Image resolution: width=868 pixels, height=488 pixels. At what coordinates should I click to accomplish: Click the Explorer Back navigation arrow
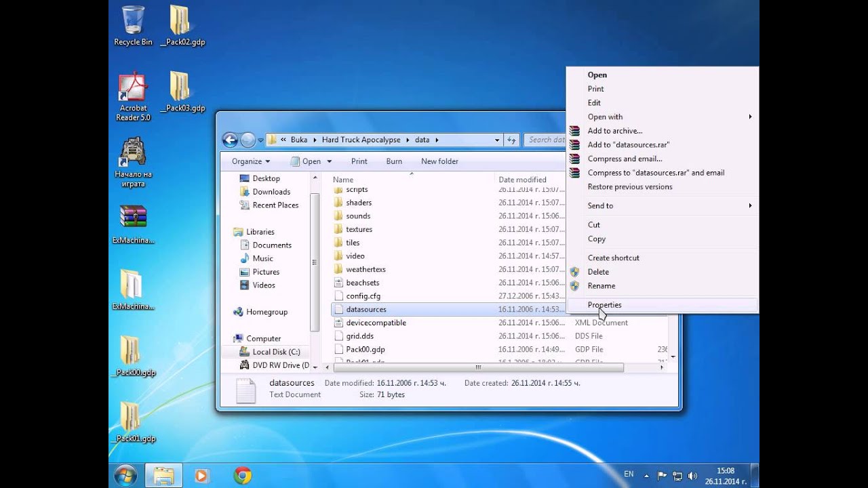pos(230,140)
